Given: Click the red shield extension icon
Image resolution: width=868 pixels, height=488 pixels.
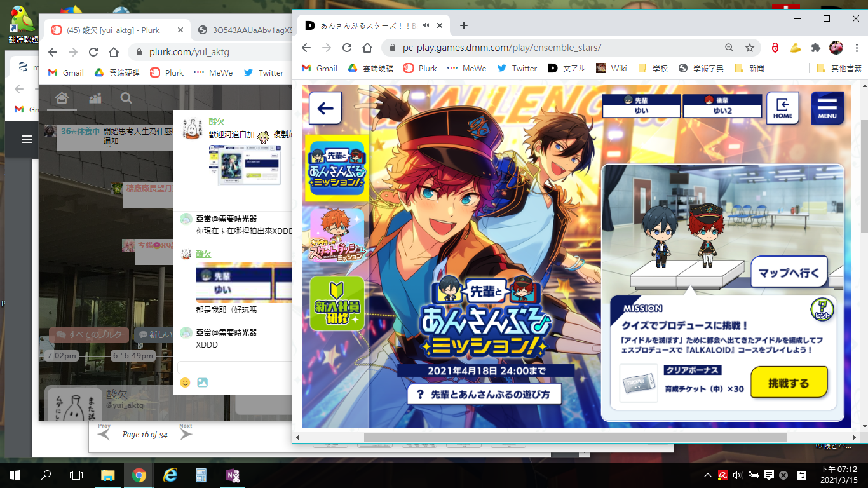Looking at the screenshot, I should click(775, 48).
